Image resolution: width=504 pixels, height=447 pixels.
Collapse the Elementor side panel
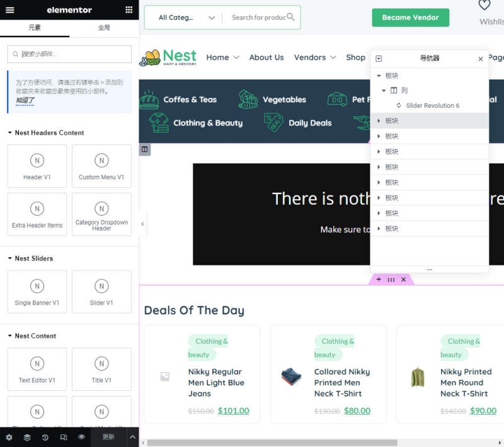(x=143, y=224)
